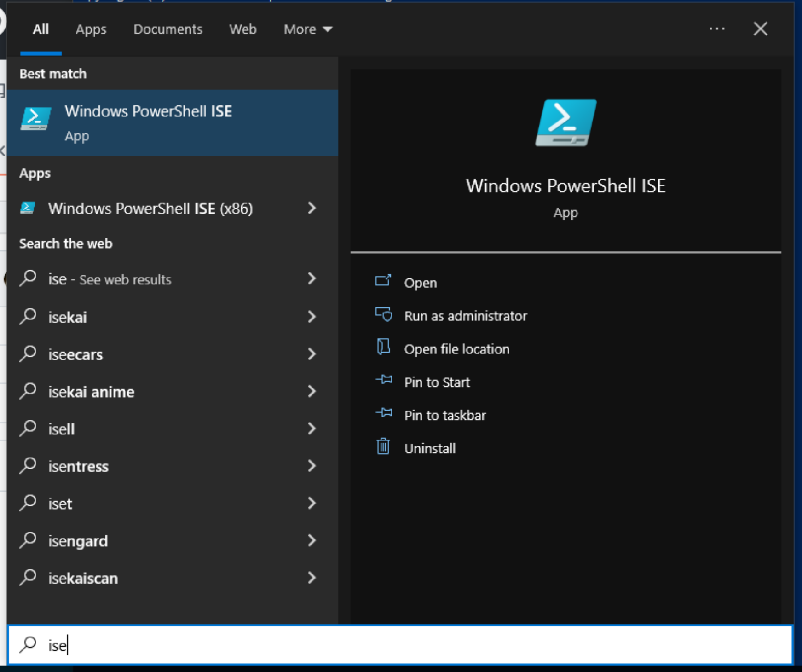This screenshot has height=672, width=802.
Task: Switch to the Documents tab
Action: click(167, 29)
